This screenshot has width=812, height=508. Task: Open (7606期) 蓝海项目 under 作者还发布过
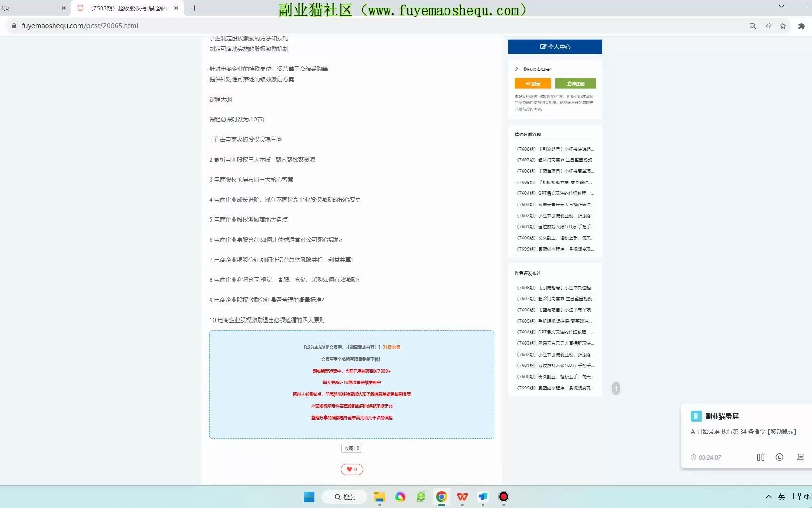coord(555,310)
